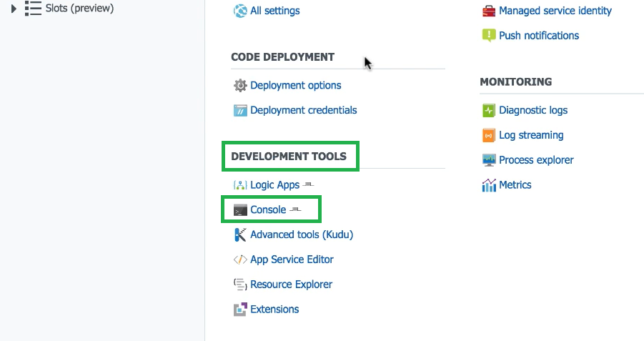Click the Extensions icon
This screenshot has width=644, height=341.
[x=240, y=310]
